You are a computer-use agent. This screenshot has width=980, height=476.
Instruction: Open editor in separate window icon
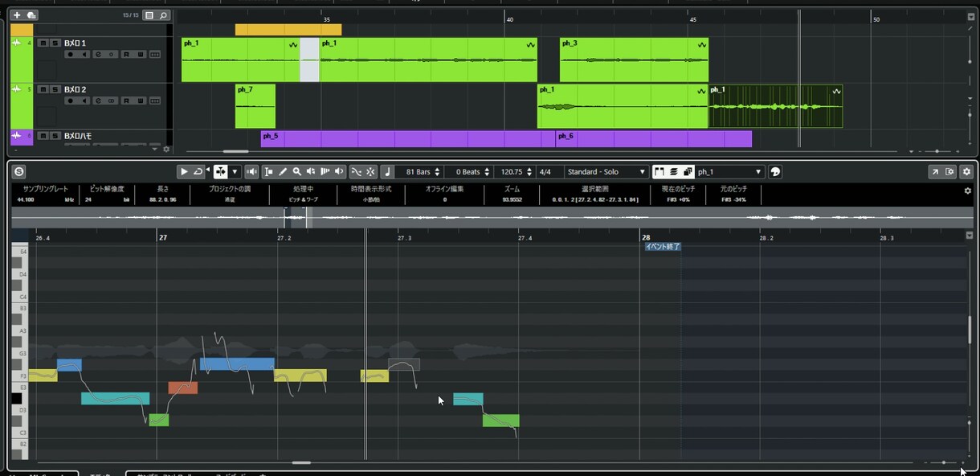point(935,171)
